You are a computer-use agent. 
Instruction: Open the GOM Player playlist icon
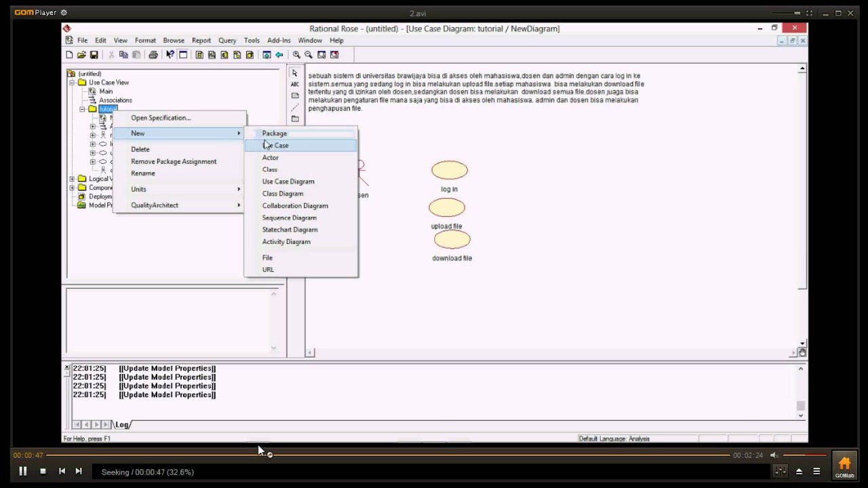point(816,472)
